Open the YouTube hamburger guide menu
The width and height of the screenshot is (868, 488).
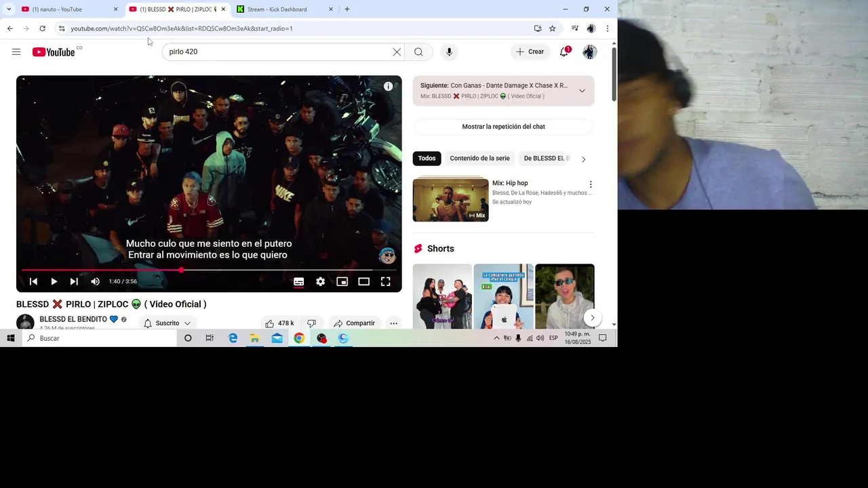[x=16, y=52]
